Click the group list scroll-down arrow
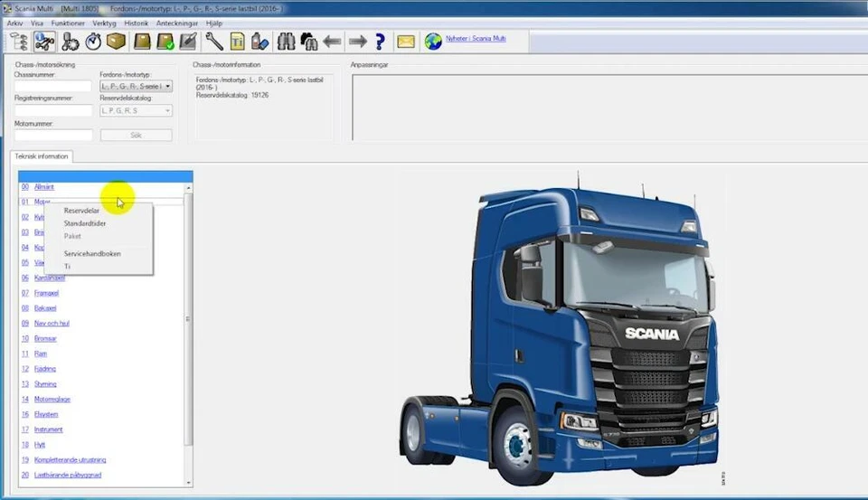Image resolution: width=868 pixels, height=500 pixels. coord(188,482)
